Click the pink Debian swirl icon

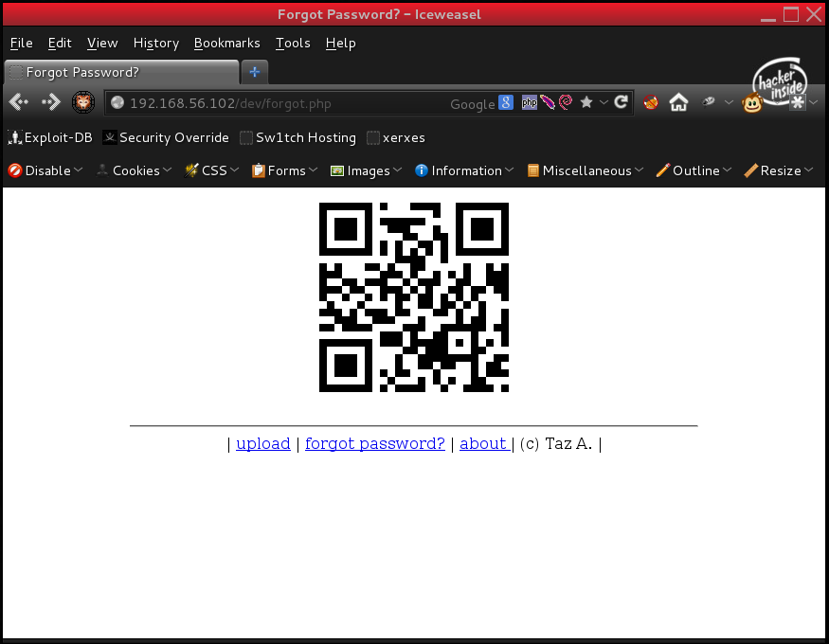(566, 102)
